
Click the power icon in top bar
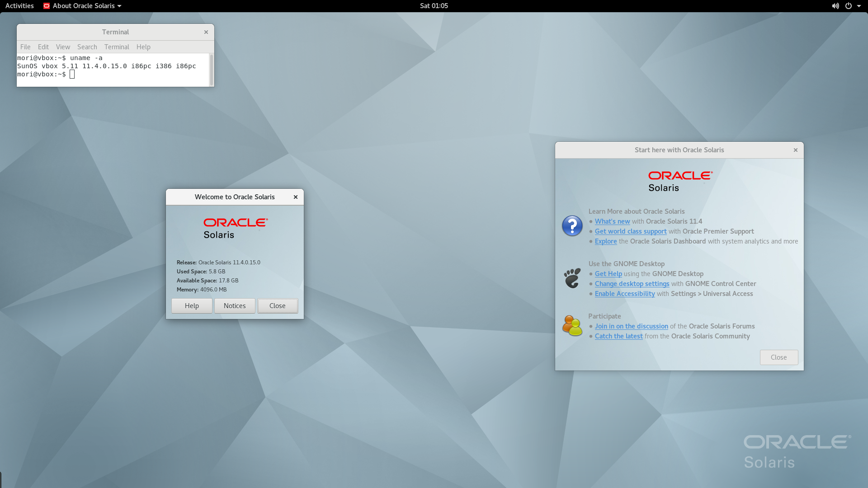tap(849, 6)
